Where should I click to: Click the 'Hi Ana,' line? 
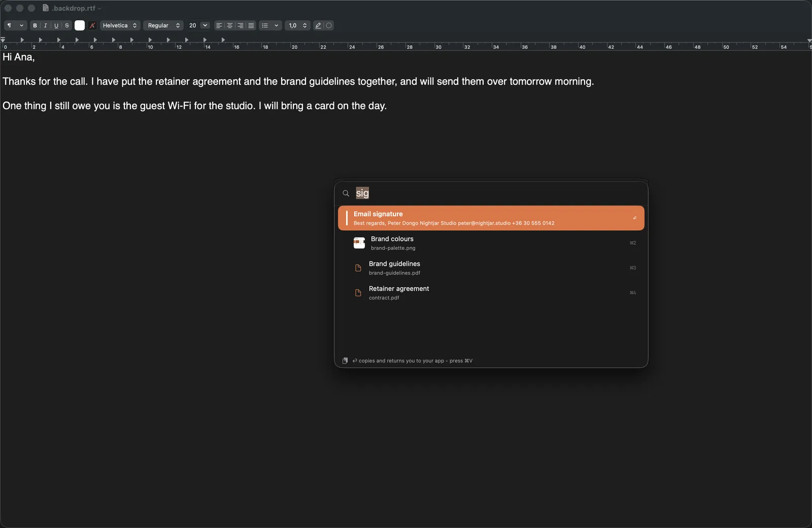tap(19, 57)
